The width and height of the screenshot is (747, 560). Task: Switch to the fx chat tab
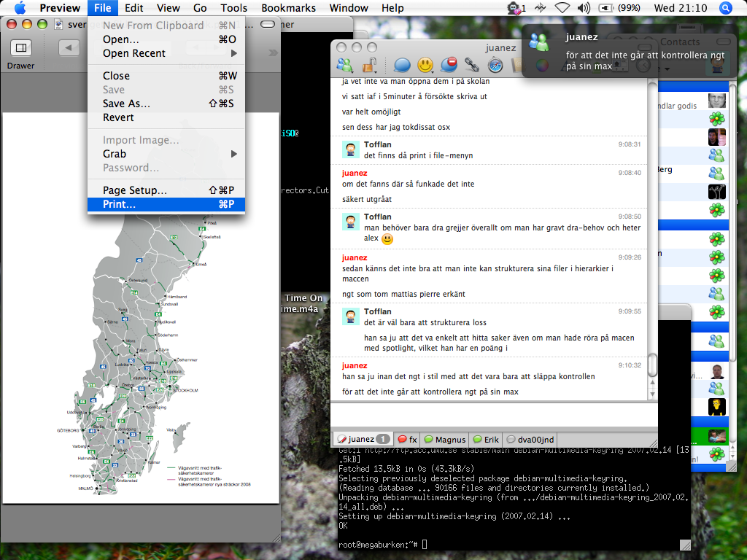pyautogui.click(x=407, y=439)
